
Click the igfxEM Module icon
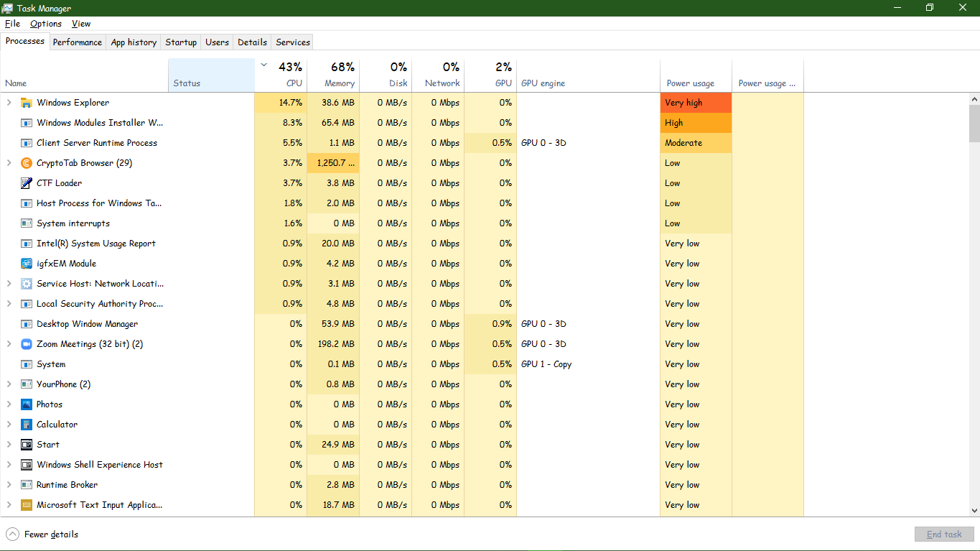point(27,264)
